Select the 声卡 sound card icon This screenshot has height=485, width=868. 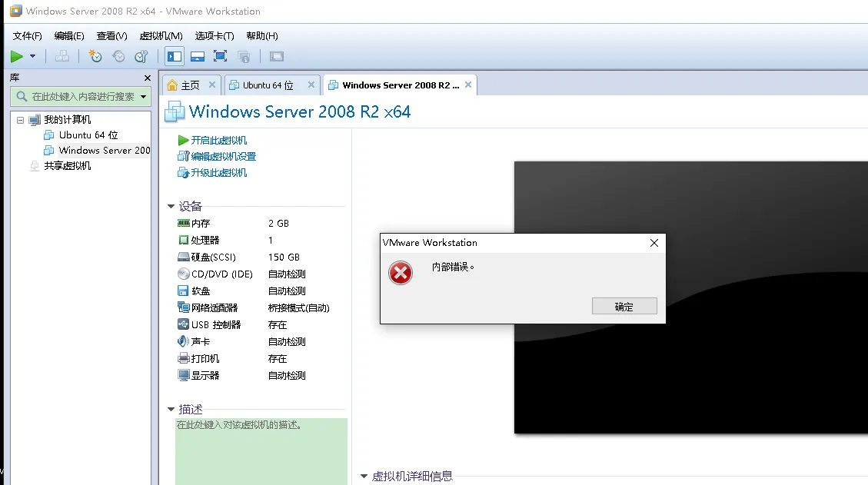pos(183,341)
